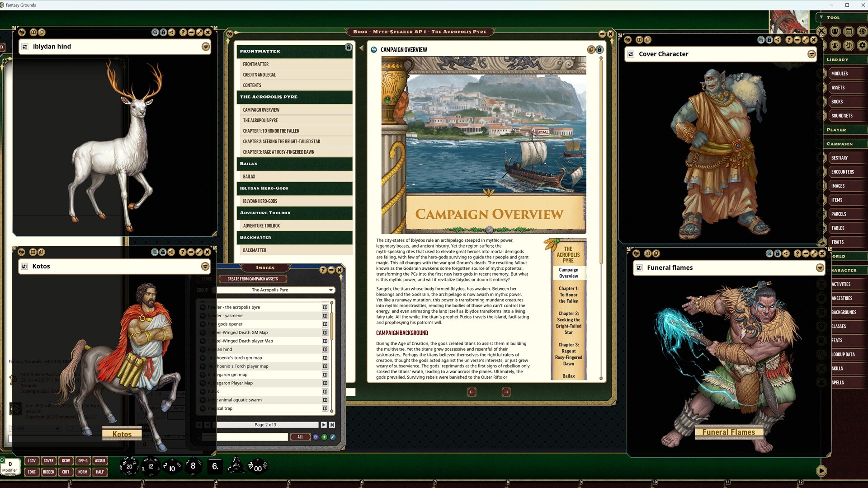
Task: Click the magnifier icon on the Cover Character window
Action: [761, 40]
